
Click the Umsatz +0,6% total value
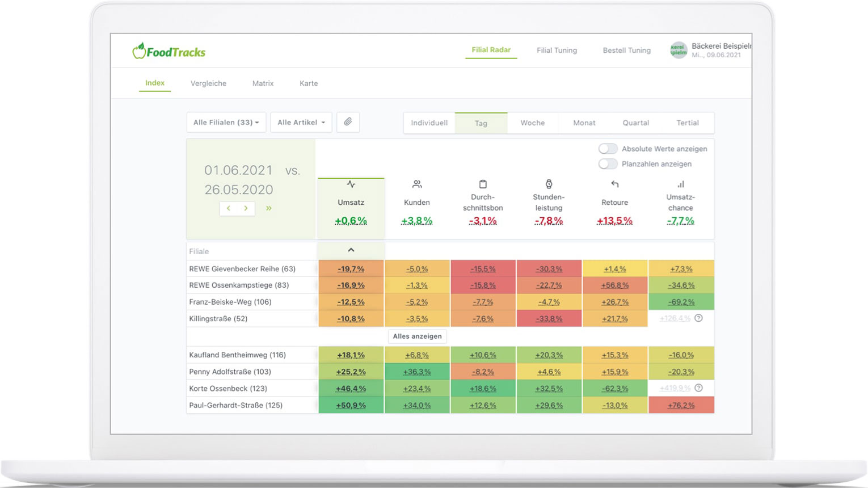coord(351,221)
